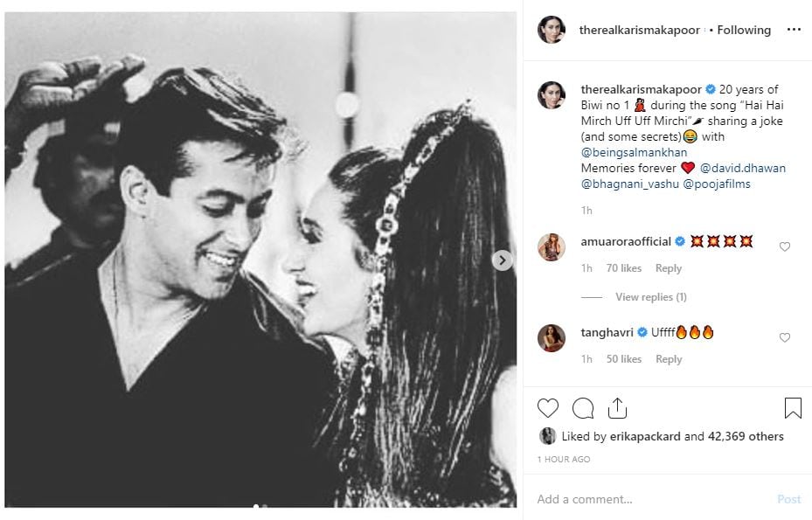This screenshot has width=812, height=520.
Task: Toggle the Following status
Action: click(744, 30)
